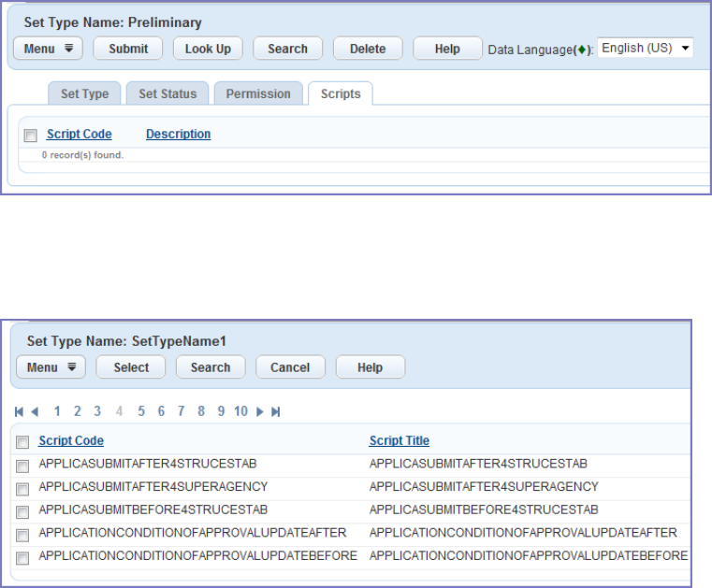Click the Data Language label

click(541, 50)
